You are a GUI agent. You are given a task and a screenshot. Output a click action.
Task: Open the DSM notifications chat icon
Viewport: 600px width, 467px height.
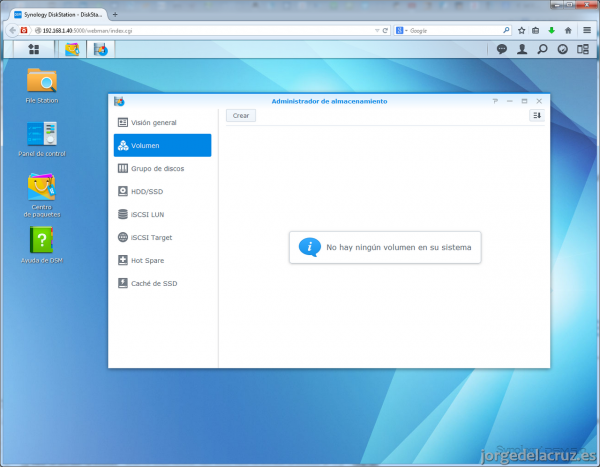click(x=502, y=49)
